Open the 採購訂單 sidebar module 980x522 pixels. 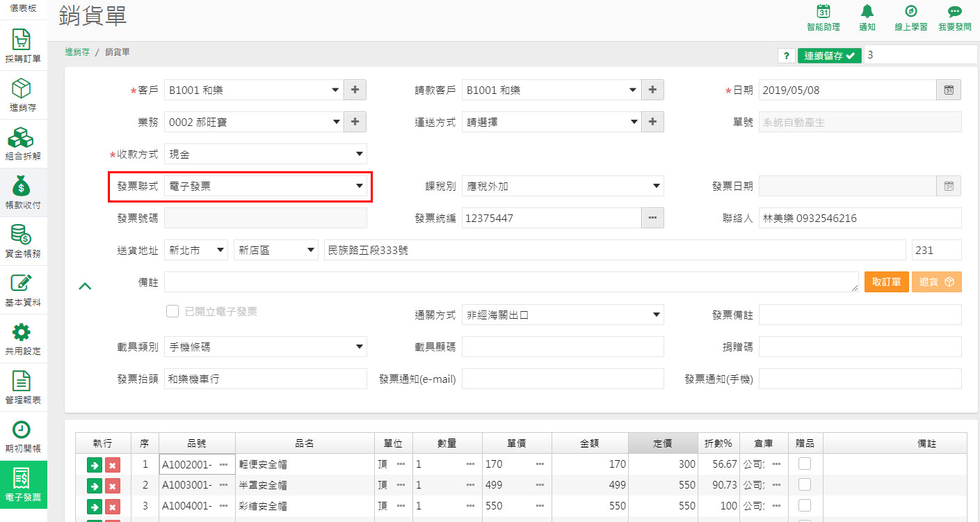(23, 46)
